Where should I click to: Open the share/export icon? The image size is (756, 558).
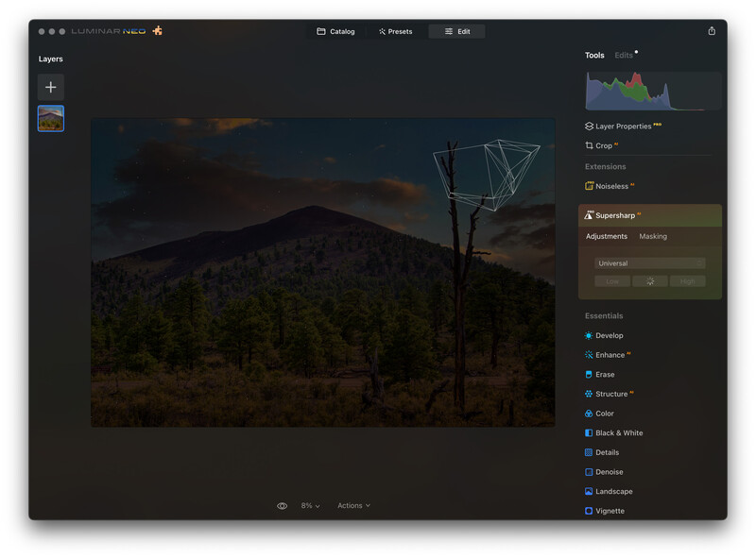click(x=712, y=31)
